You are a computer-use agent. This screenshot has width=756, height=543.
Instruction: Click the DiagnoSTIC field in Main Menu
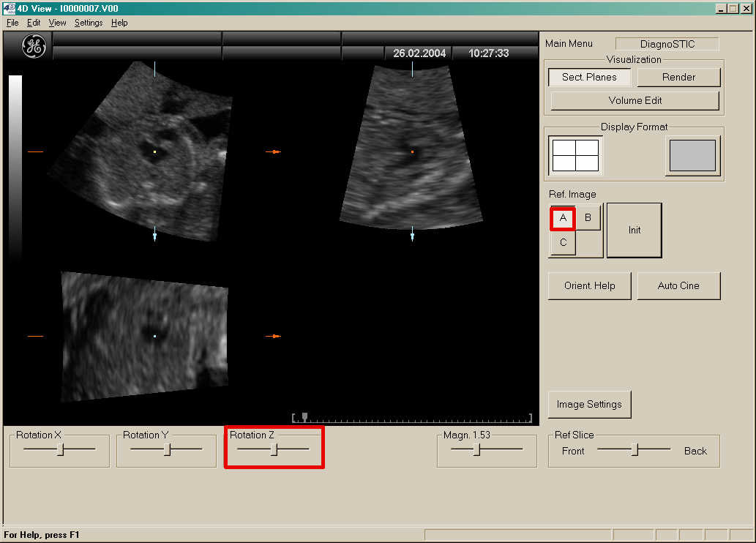click(x=667, y=44)
